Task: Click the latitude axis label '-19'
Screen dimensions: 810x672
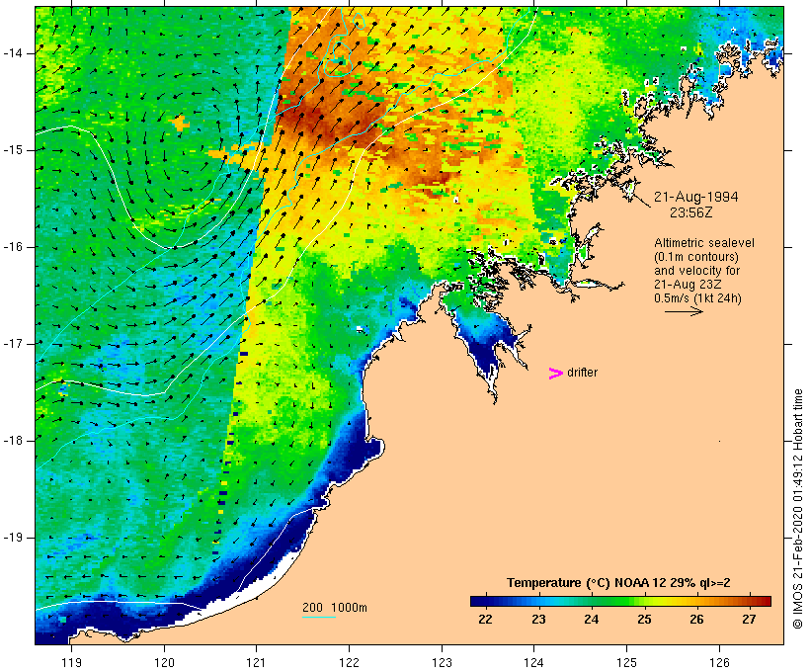Action: (13, 538)
